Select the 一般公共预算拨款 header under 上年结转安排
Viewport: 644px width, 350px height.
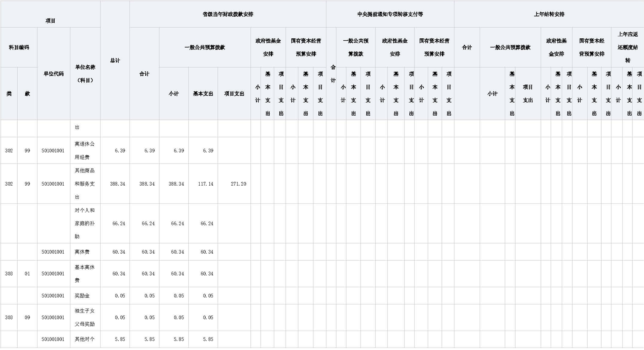[510, 48]
